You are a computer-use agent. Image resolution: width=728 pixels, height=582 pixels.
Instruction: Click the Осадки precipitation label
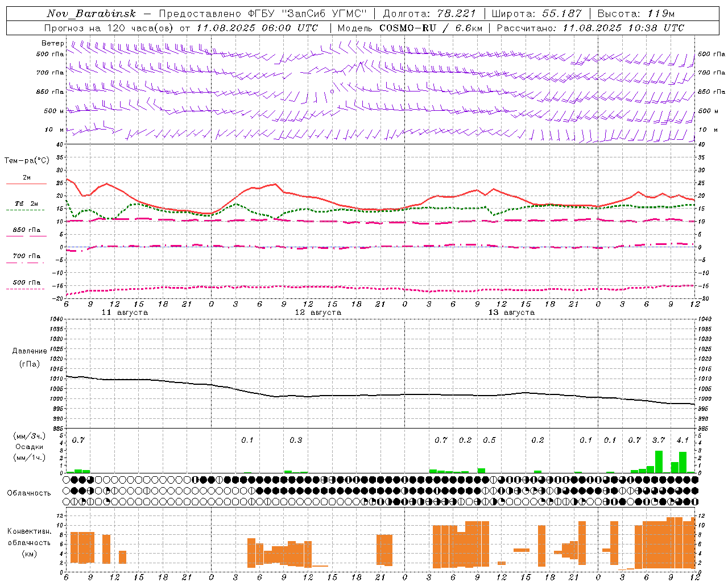(30, 447)
